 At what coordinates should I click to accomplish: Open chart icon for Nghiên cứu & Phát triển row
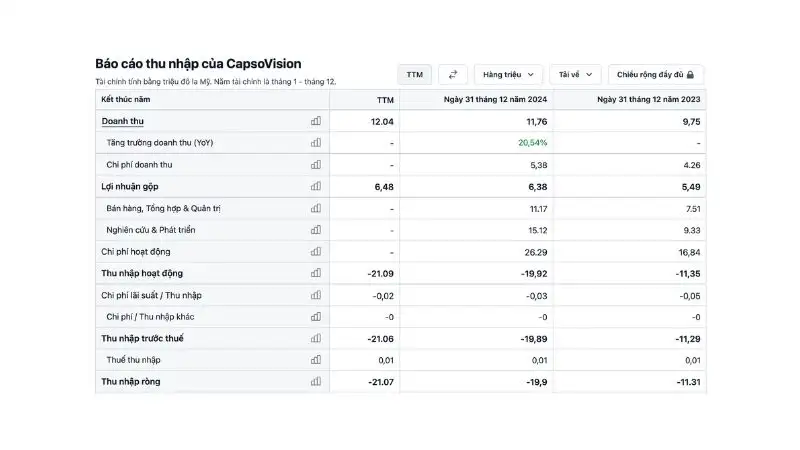click(x=316, y=230)
